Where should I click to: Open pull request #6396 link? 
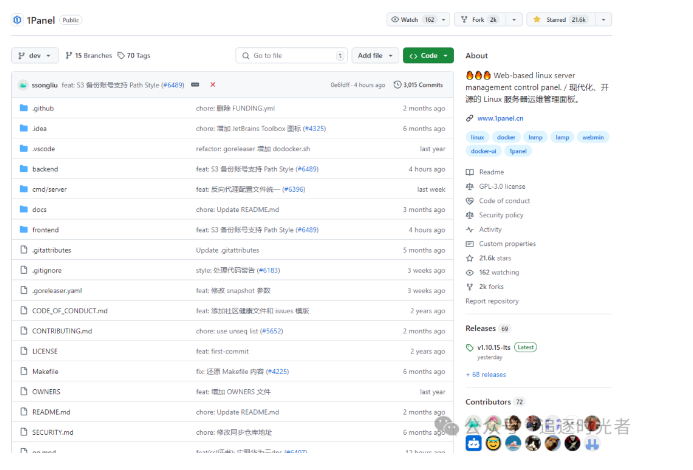point(293,190)
